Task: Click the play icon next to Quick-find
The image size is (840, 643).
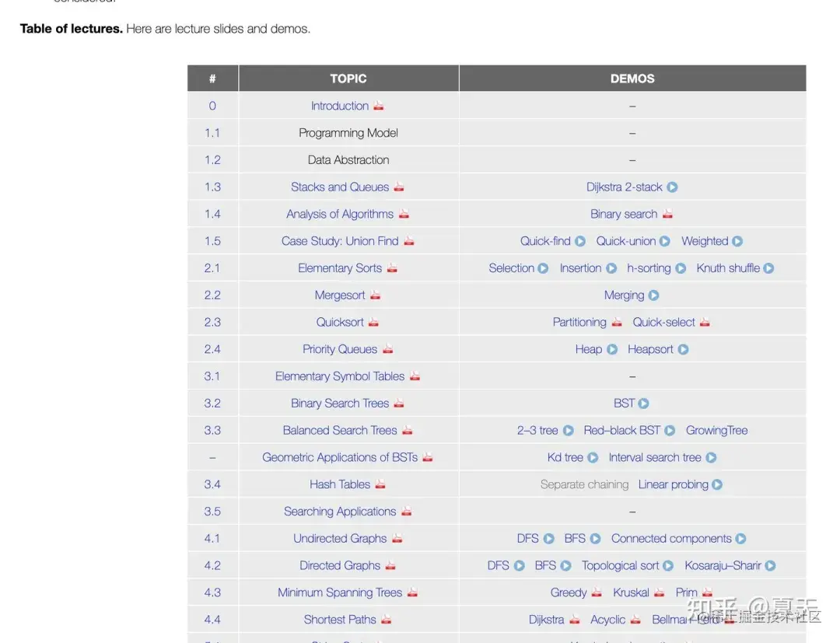Action: [580, 241]
